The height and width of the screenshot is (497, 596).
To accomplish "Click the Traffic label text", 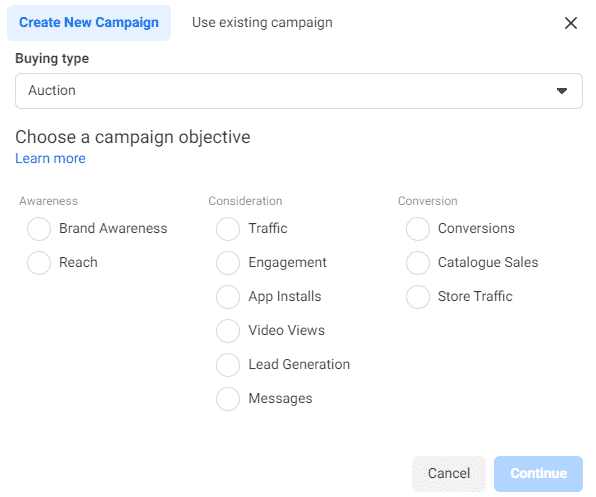I will click(x=268, y=228).
